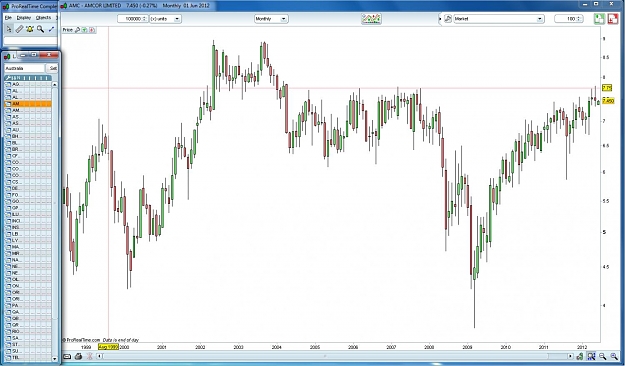Select the ILU row in list
Image resolution: width=625 pixels, height=366 pixels.
coord(28,214)
